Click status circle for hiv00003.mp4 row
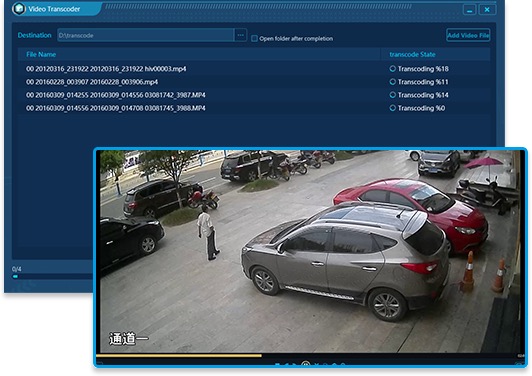The width and height of the screenshot is (532, 376). click(393, 69)
